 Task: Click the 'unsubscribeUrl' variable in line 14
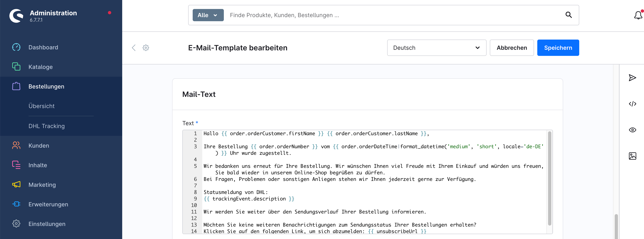(397, 231)
